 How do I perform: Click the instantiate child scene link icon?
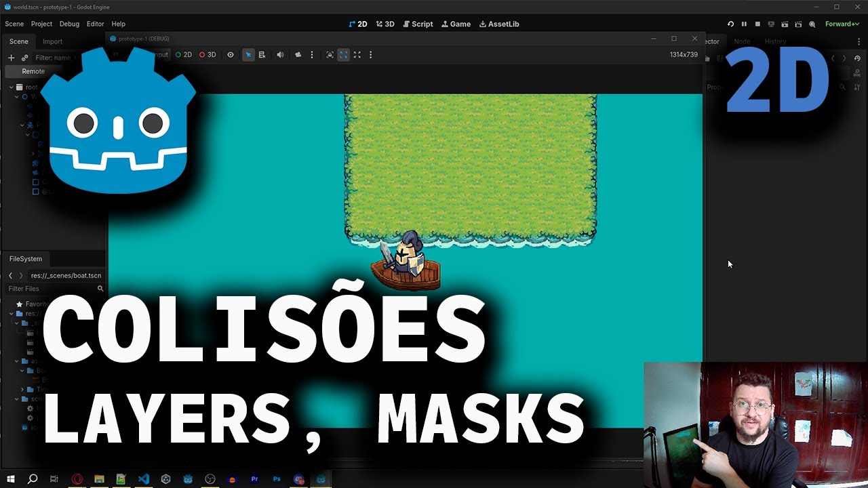pyautogui.click(x=24, y=58)
